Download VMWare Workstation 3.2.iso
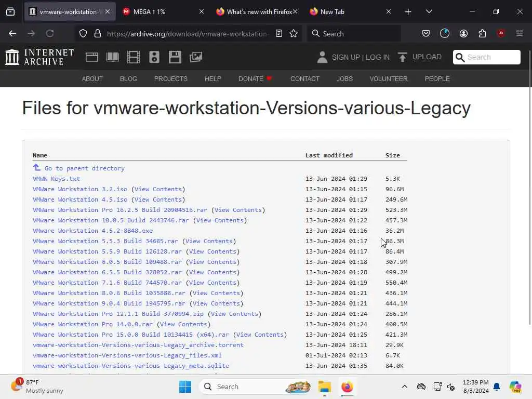Viewport: 532px width, 399px height. [80, 189]
